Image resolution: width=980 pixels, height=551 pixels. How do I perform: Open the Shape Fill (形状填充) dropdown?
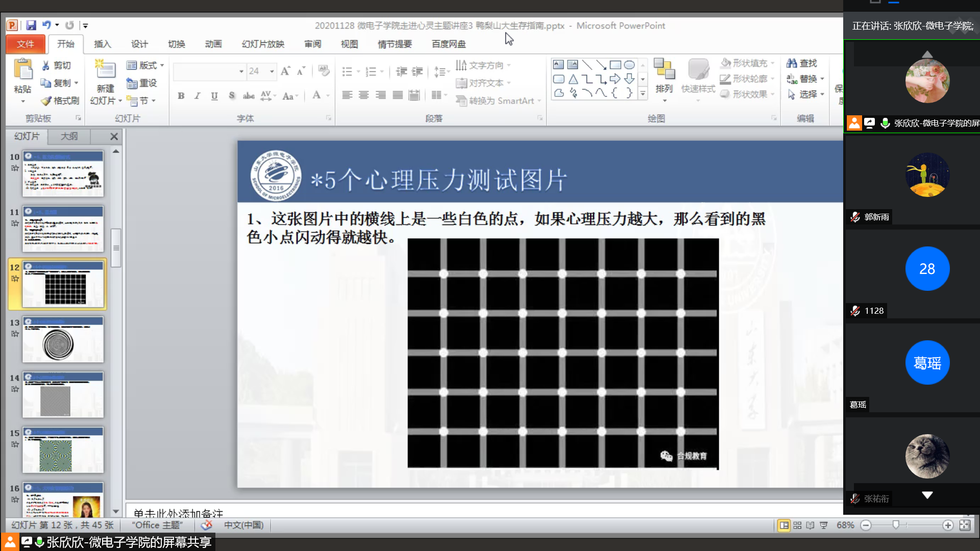tap(748, 63)
